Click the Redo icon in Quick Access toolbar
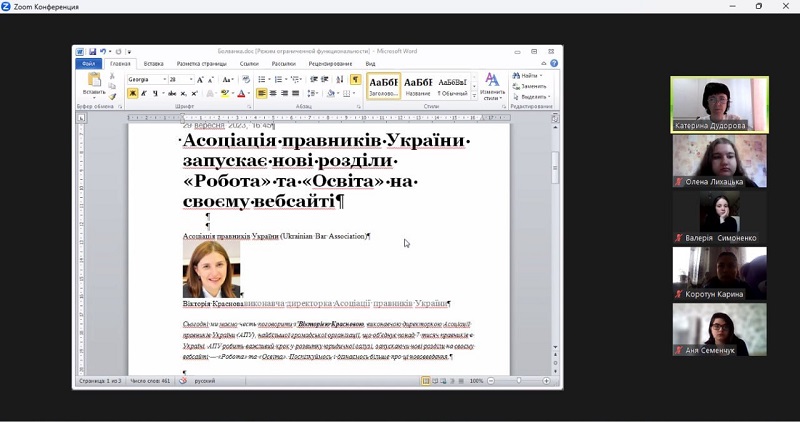Image resolution: width=800 pixels, height=422 pixels. click(118, 52)
